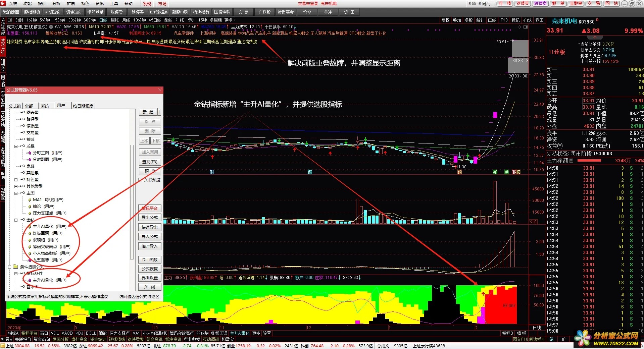This screenshot has width=644, height=349.
Task: Click the 查找(F3) button
Action: [x=150, y=162]
